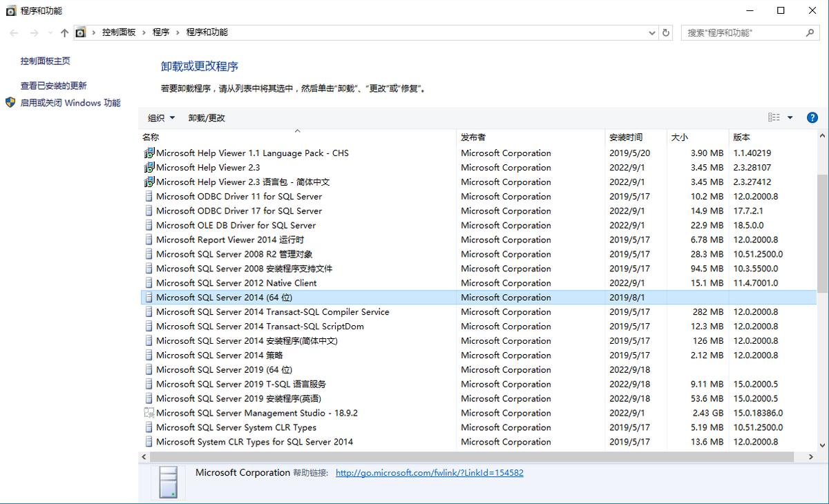Select Microsoft System CLR Types for SQL Server 2014
The image size is (829, 504).
tap(478, 443)
